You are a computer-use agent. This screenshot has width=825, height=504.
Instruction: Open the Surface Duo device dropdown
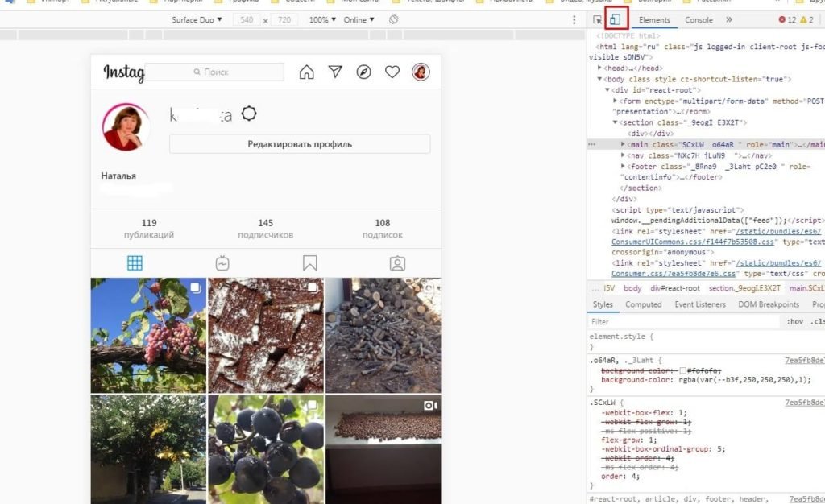point(197,19)
